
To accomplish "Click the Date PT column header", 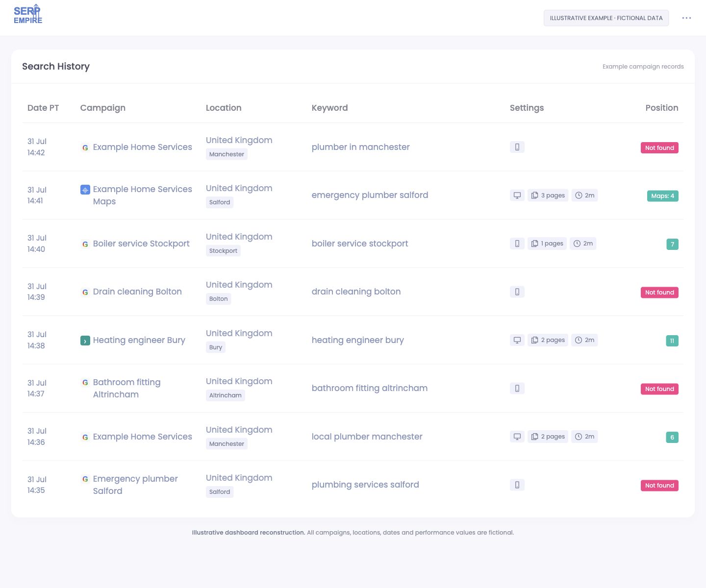I will click(x=43, y=108).
